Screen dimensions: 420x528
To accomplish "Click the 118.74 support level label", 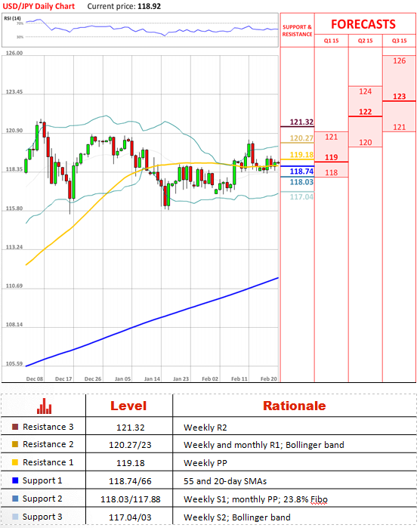I will click(x=301, y=171).
